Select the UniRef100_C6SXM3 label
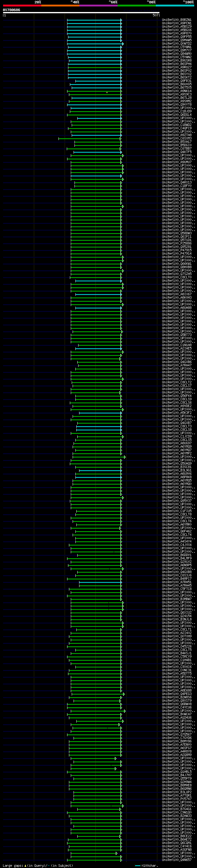 (x=176, y=139)
